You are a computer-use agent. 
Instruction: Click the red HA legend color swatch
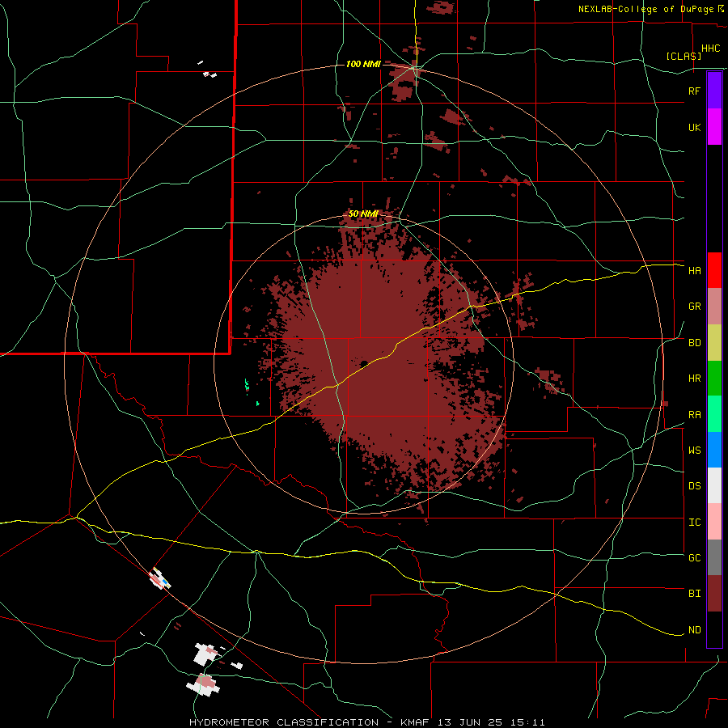(714, 270)
